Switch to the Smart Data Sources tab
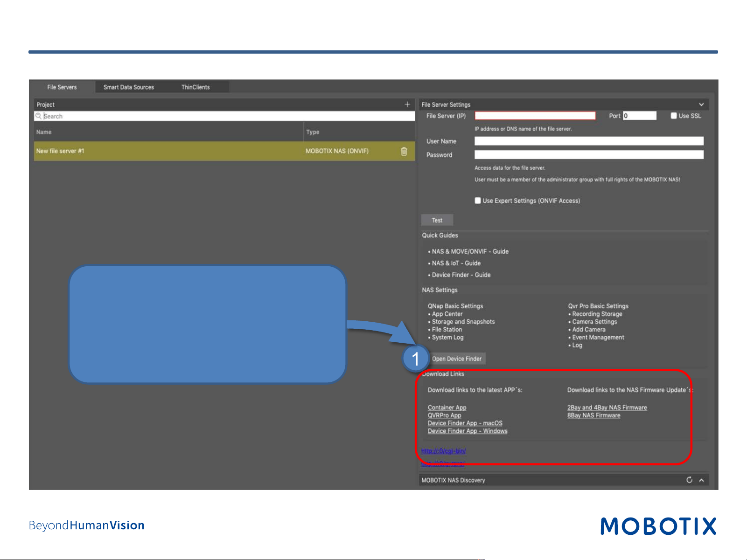The image size is (747, 560). click(129, 87)
